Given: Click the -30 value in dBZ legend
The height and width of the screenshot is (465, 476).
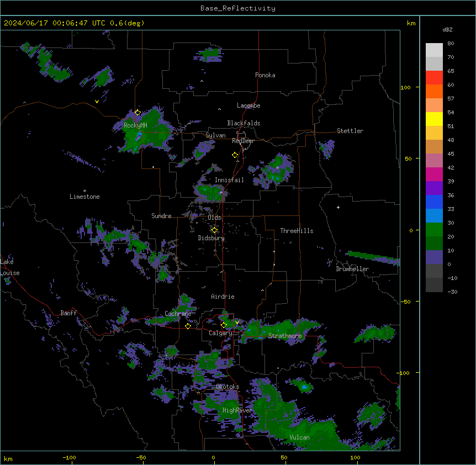Looking at the screenshot, I should tap(452, 292).
